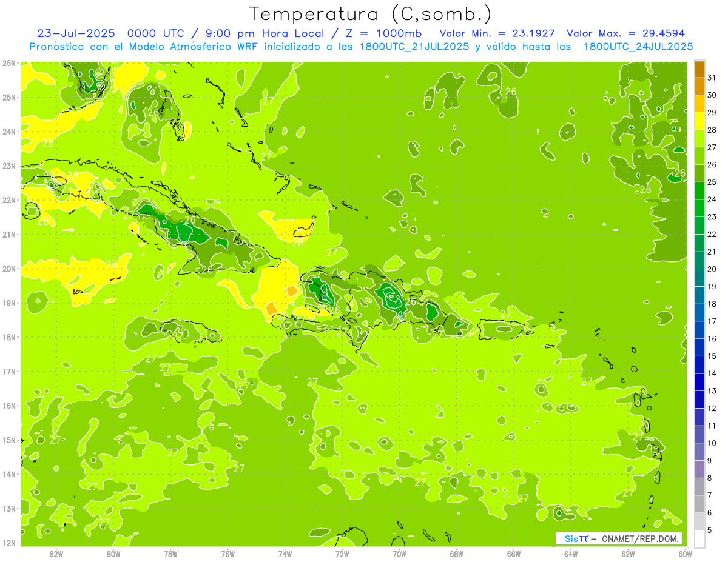728x562 pixels.
Task: Click the dark orange legend band above 31
Action: [700, 69]
